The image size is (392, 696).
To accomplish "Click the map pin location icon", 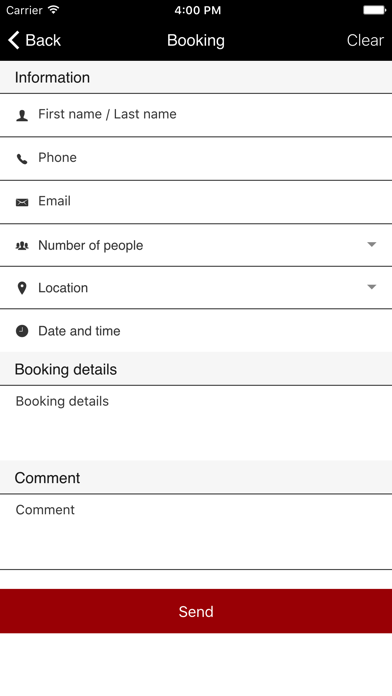I will pos(22,288).
